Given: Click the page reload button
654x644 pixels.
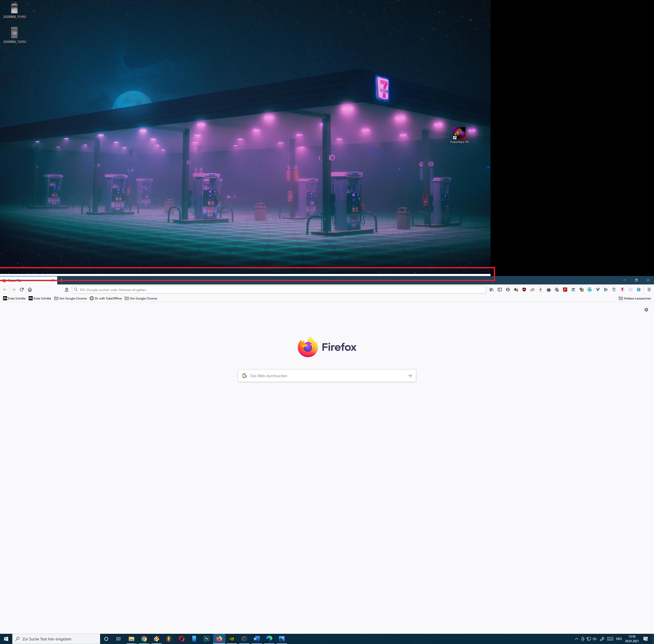Looking at the screenshot, I should pyautogui.click(x=22, y=290).
